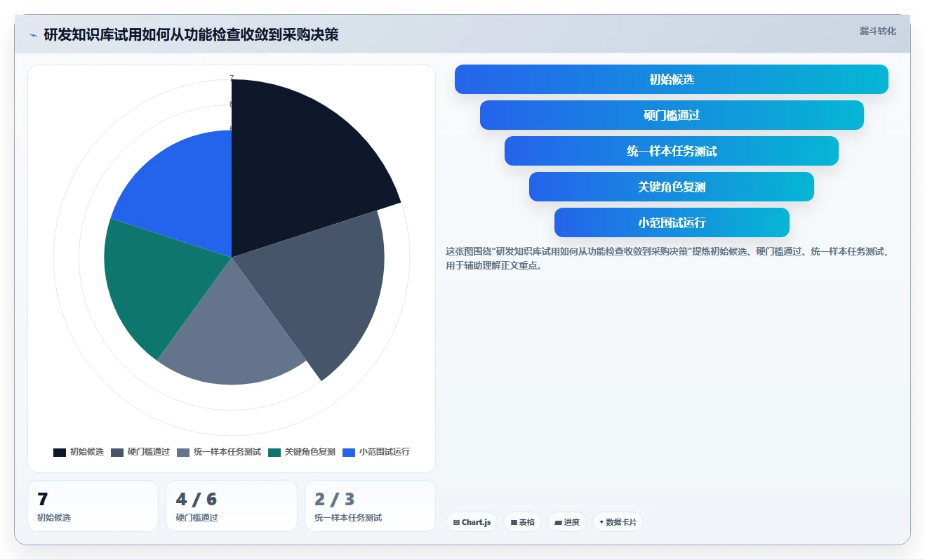The width and height of the screenshot is (925, 560).
Task: Toggle the 小范围试运行 legend swatch
Action: click(x=349, y=452)
